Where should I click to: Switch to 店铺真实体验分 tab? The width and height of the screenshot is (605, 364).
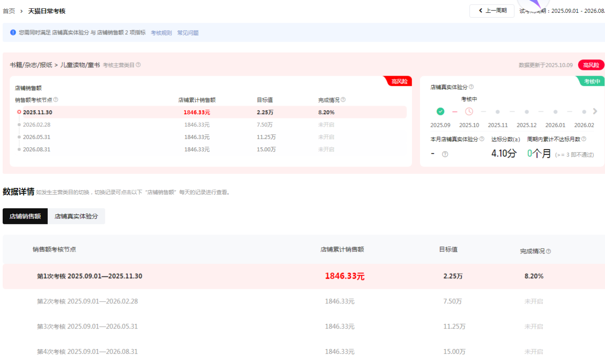click(76, 216)
